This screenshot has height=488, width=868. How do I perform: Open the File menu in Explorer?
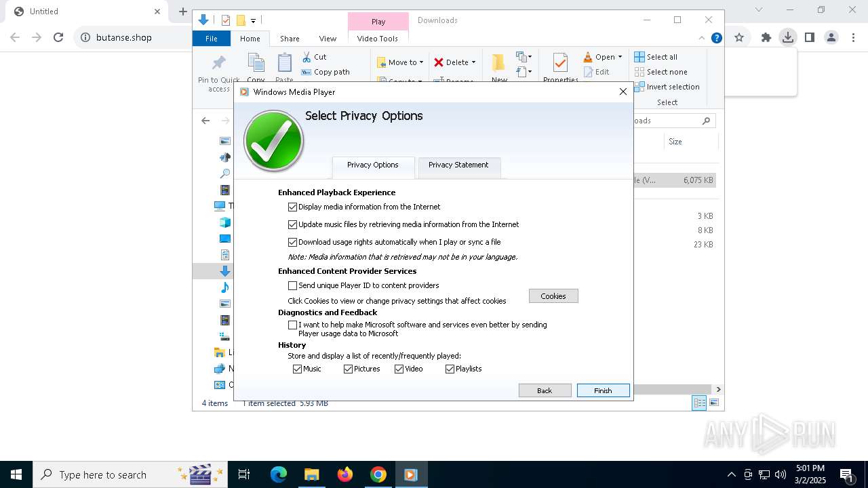click(212, 39)
